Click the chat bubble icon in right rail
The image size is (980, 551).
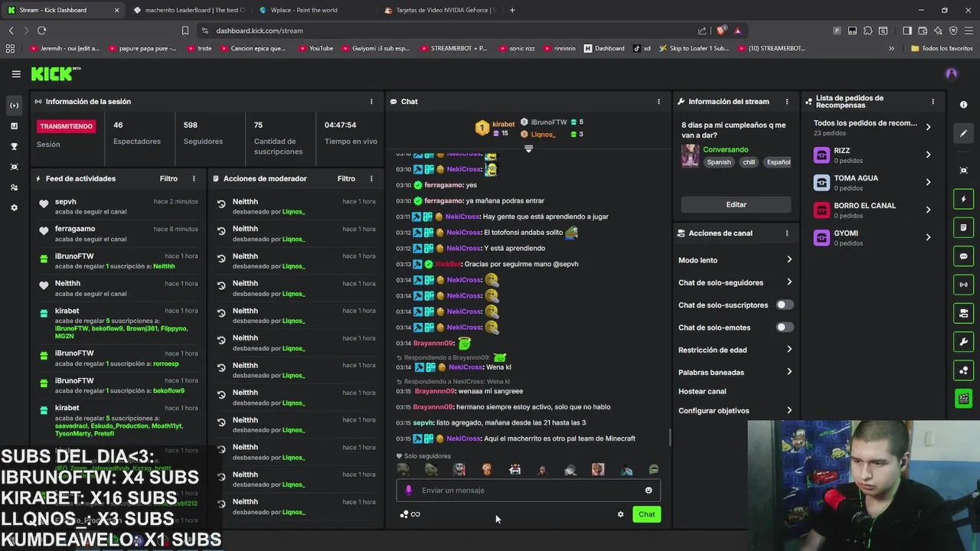pyautogui.click(x=964, y=256)
